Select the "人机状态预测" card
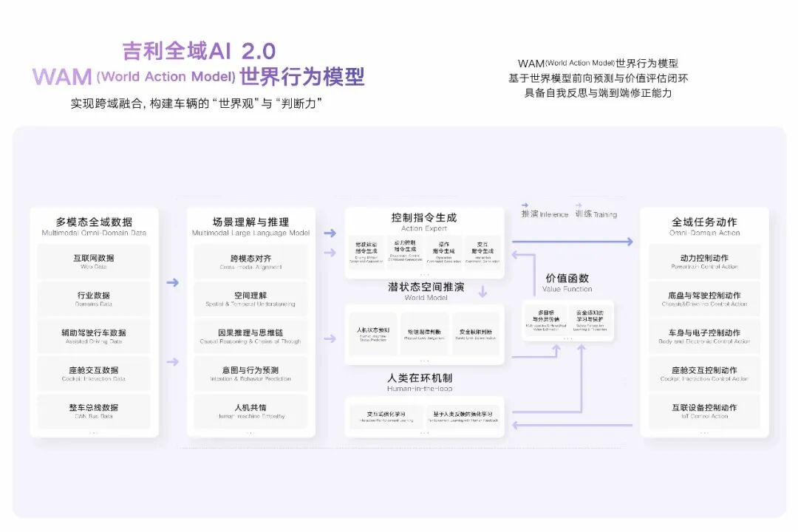Screen dimensions: 798x532 point(373,334)
